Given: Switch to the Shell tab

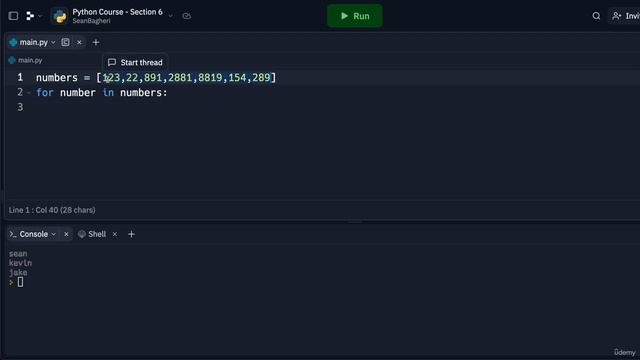Looking at the screenshot, I should coord(92,234).
